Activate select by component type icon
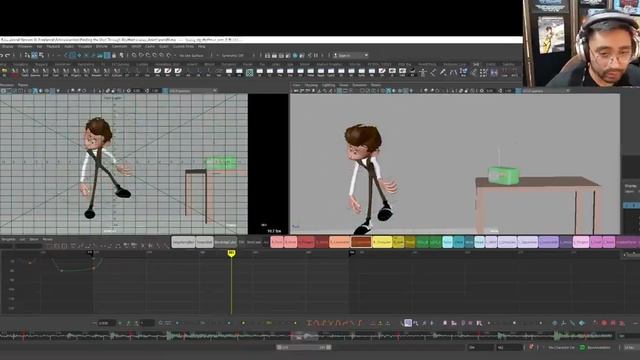The width and height of the screenshot is (640, 360). point(41,55)
